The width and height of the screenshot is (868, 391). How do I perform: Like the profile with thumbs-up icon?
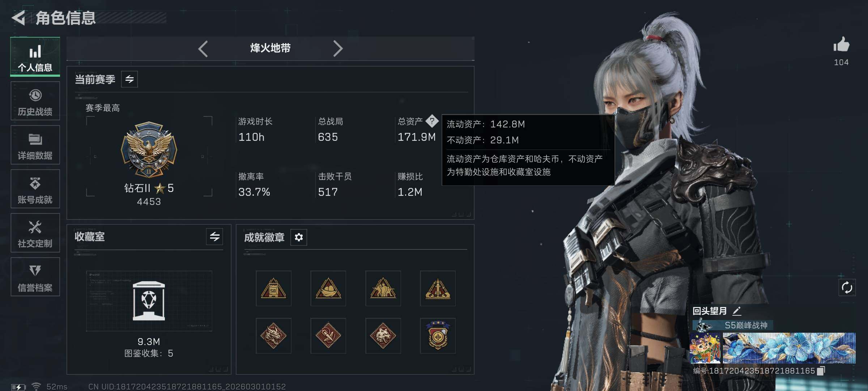click(841, 45)
